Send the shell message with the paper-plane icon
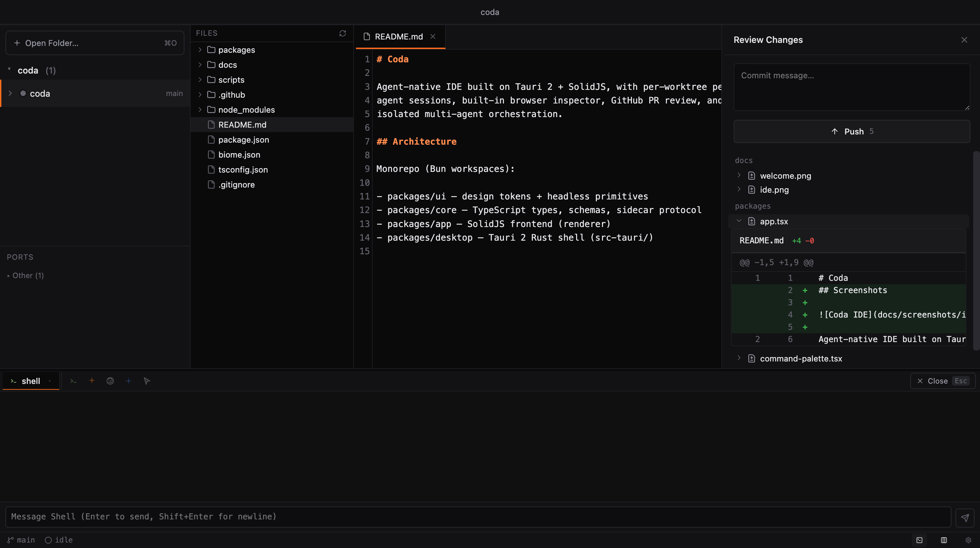Viewport: 980px width, 548px height. pyautogui.click(x=965, y=518)
